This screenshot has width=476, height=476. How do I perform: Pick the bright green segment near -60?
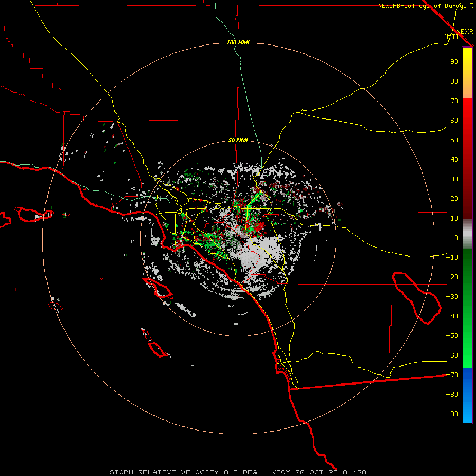[467, 355]
